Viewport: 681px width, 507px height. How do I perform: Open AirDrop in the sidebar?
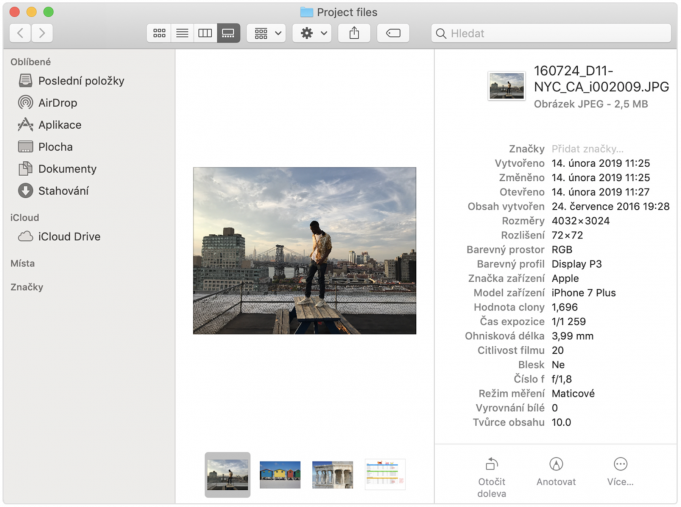tap(57, 103)
